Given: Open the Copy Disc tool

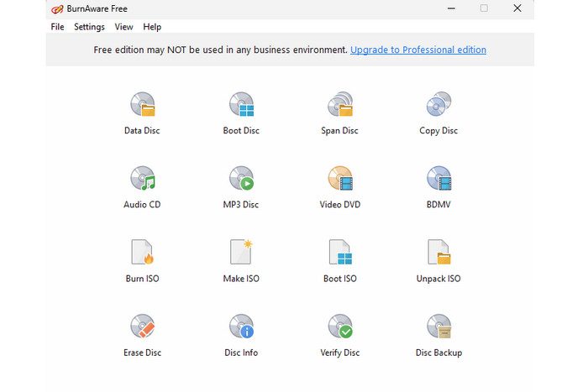Looking at the screenshot, I should tap(438, 105).
